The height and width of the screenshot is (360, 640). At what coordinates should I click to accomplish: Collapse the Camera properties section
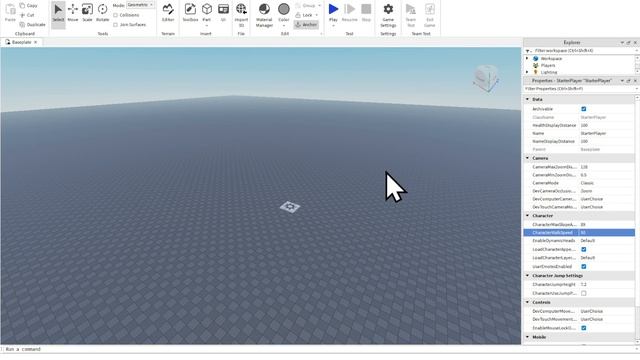(x=527, y=158)
